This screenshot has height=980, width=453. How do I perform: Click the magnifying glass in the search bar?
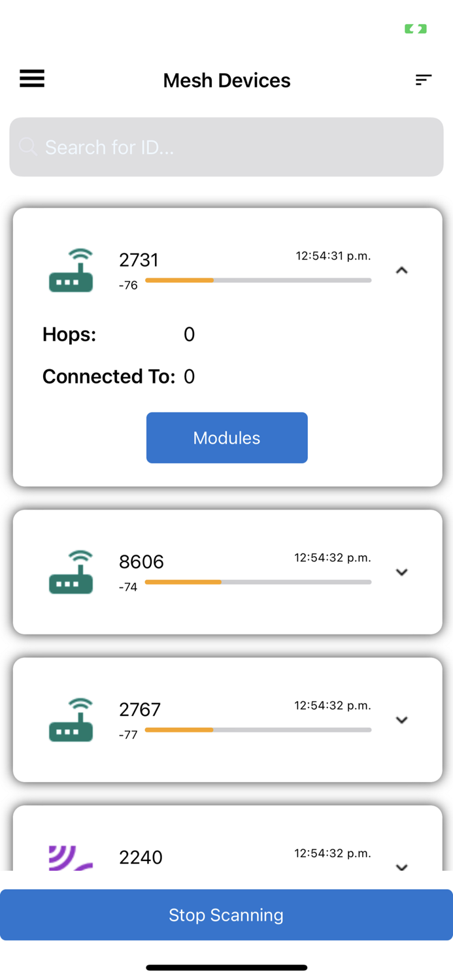tap(27, 147)
